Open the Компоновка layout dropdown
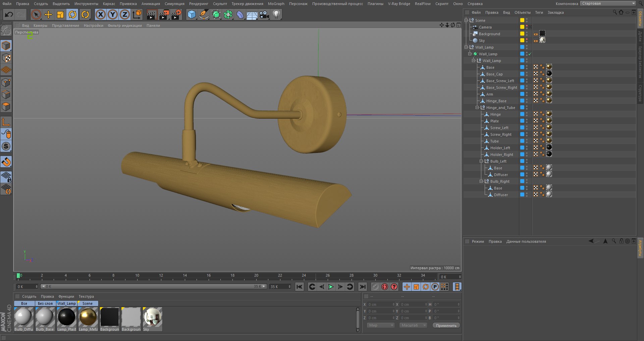The image size is (644, 341). [608, 4]
